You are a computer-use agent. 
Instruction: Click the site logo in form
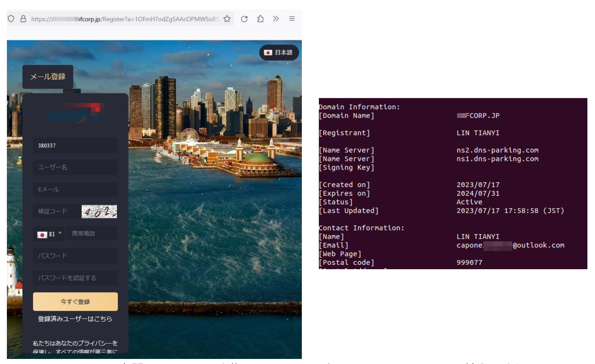[75, 113]
